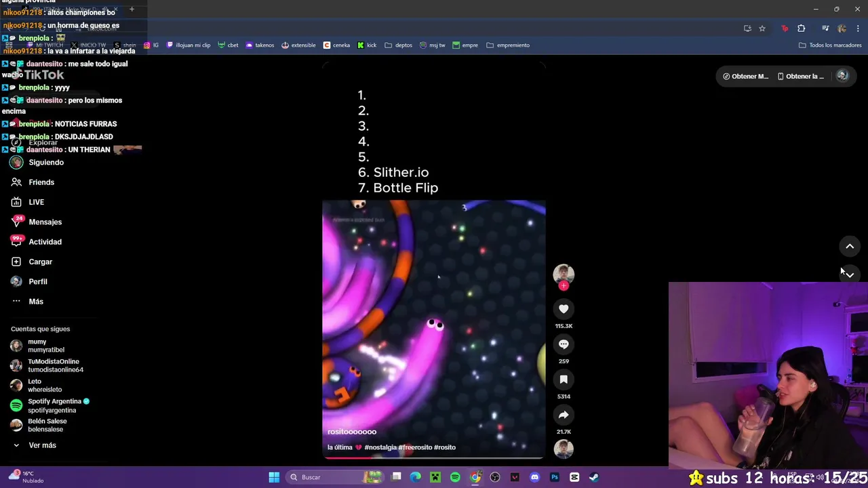The width and height of the screenshot is (868, 488).
Task: Open the takenos bookmark
Action: (260, 45)
